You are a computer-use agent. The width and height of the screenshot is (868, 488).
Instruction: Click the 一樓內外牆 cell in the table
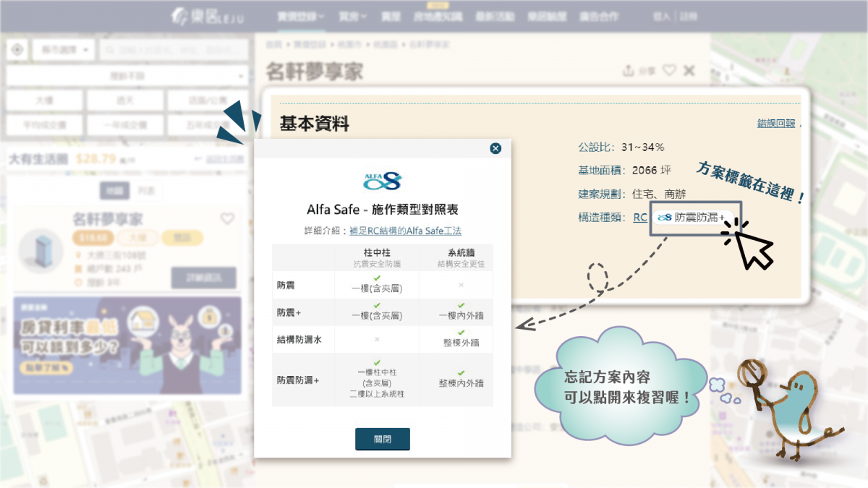point(461,316)
